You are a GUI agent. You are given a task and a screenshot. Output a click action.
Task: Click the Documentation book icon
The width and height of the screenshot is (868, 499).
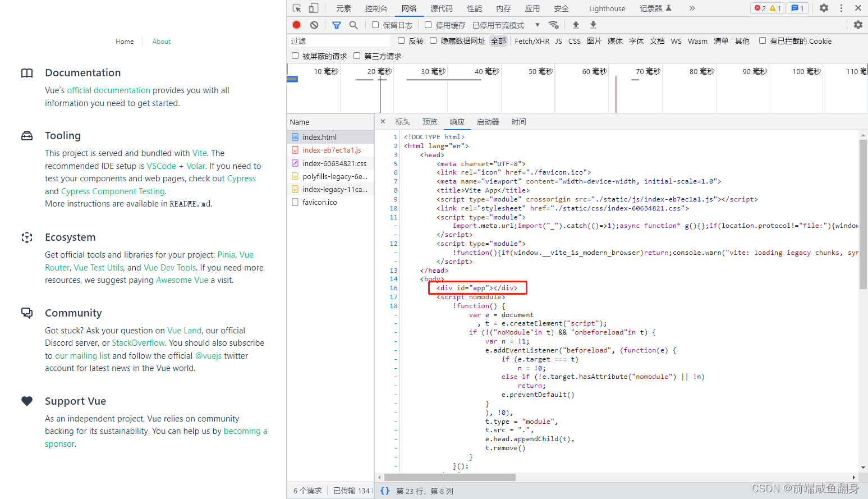(27, 73)
